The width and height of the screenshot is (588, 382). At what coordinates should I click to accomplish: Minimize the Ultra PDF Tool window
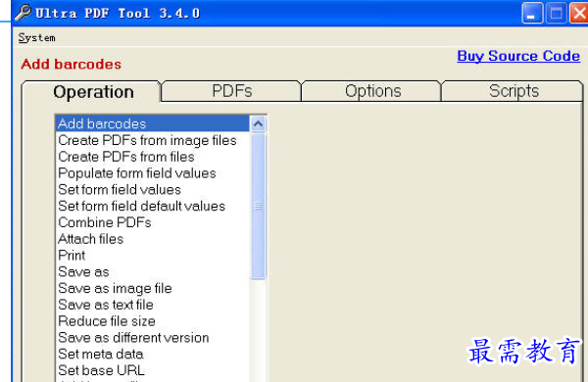[x=532, y=13]
